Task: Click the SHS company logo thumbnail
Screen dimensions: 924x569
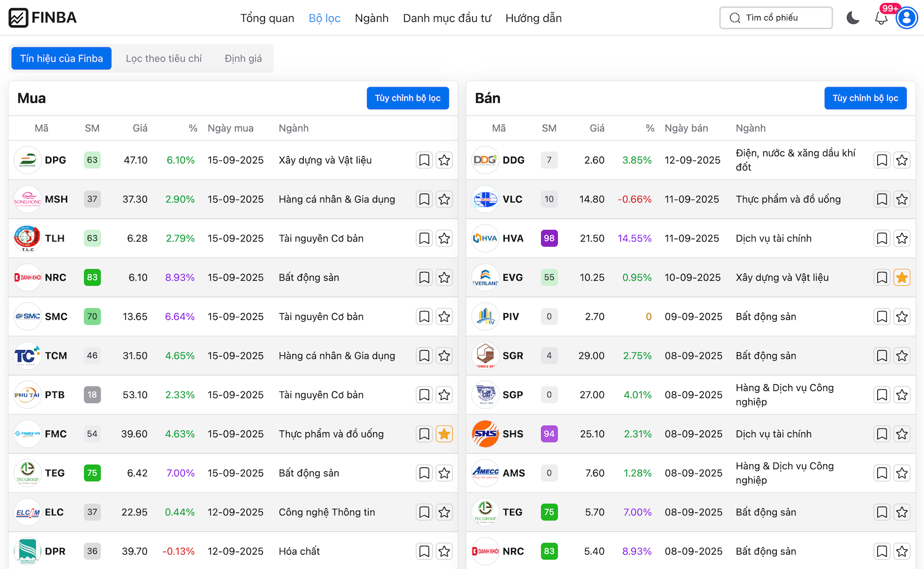Action: point(485,434)
